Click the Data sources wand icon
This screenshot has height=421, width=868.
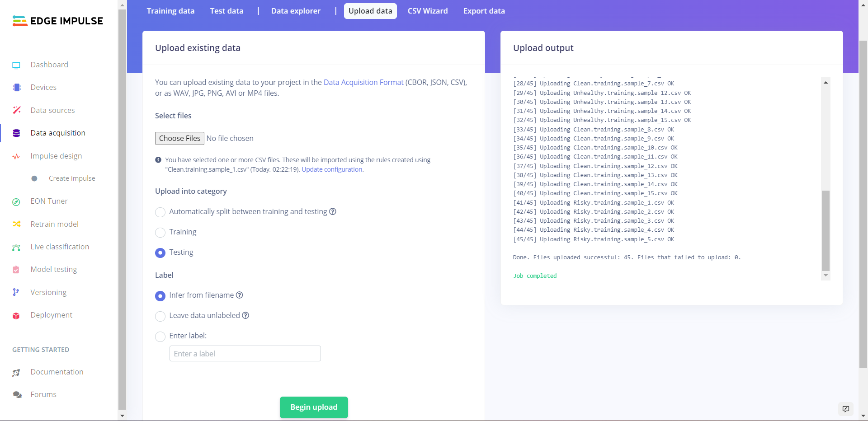(17, 110)
